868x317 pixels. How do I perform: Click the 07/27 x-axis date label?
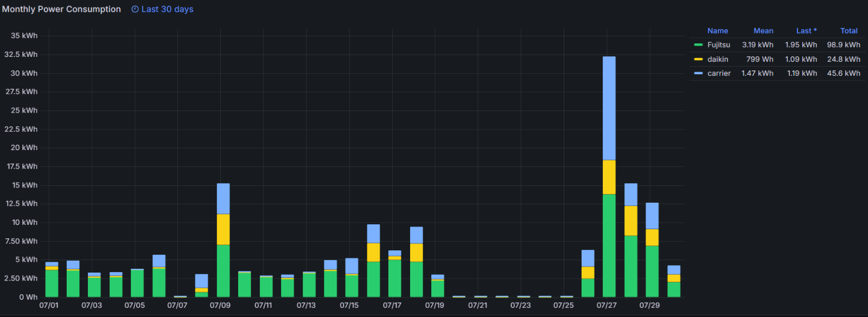click(607, 306)
